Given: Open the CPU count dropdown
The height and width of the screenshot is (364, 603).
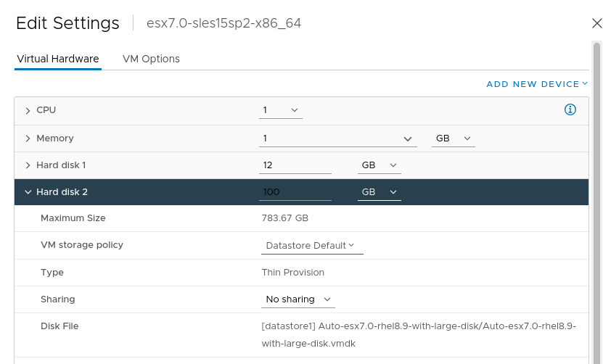Looking at the screenshot, I should pyautogui.click(x=281, y=110).
